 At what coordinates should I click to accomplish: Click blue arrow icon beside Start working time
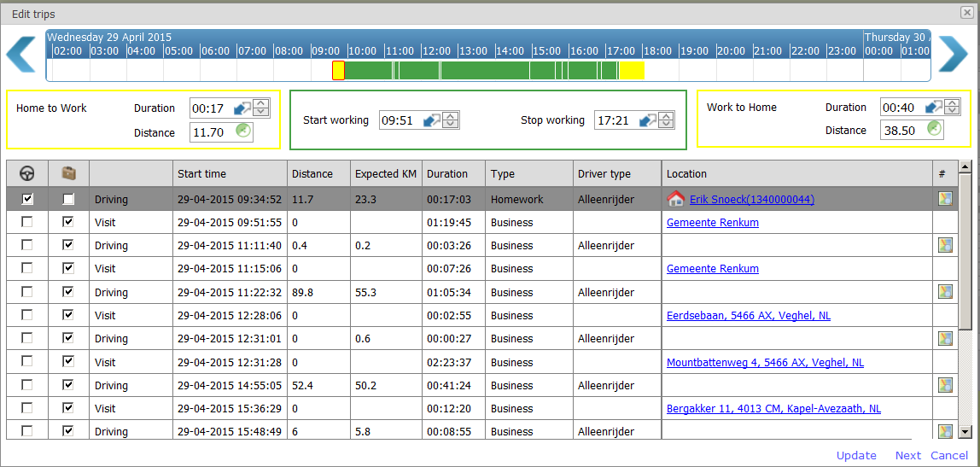tap(432, 120)
